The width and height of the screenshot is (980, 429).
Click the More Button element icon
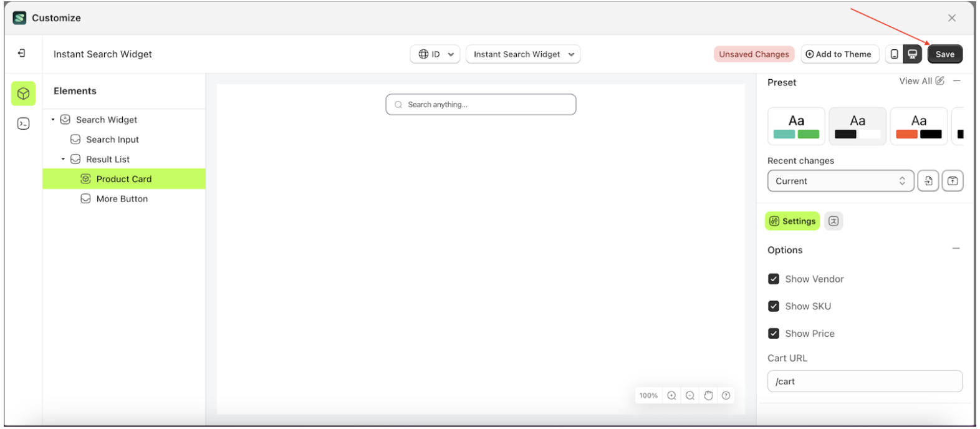(85, 199)
